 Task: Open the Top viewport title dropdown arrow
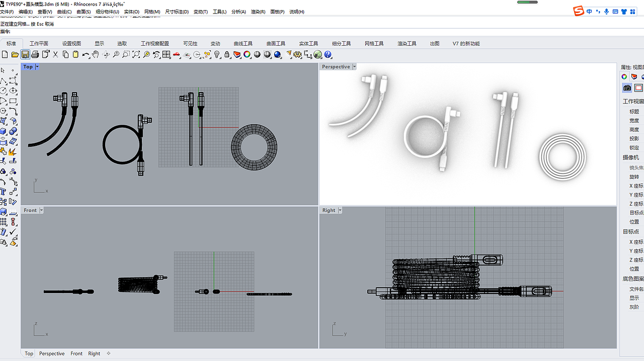click(x=37, y=67)
